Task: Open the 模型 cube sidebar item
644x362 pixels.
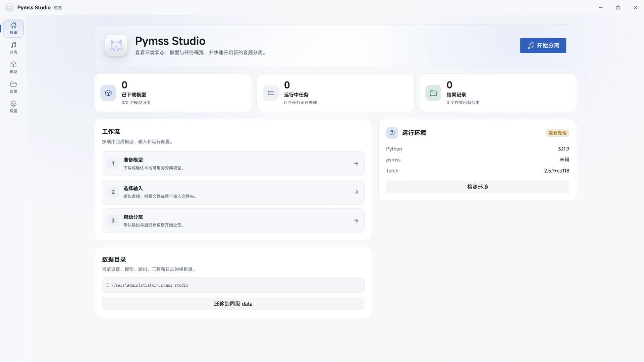Action: pos(13,67)
